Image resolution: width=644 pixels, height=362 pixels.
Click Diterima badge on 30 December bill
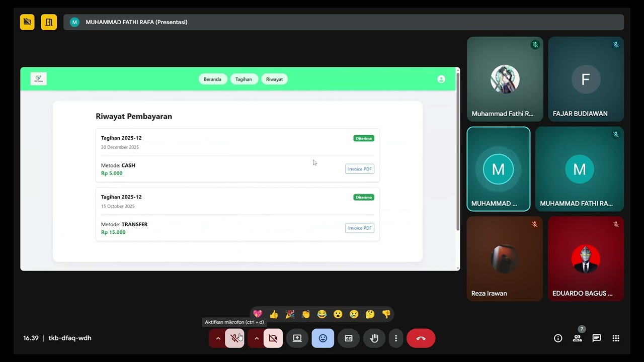(x=364, y=138)
